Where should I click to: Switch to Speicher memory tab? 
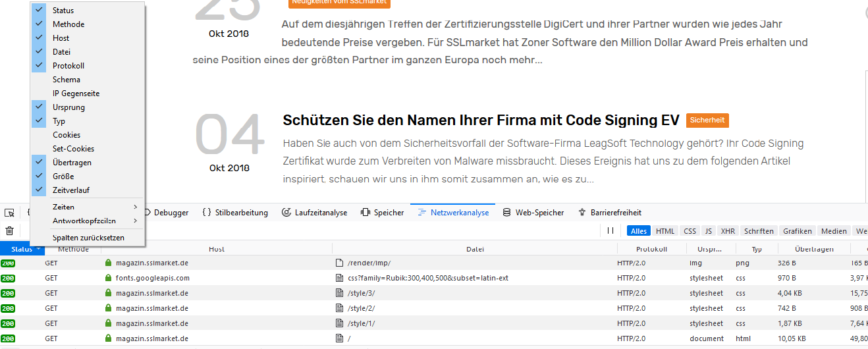(383, 213)
